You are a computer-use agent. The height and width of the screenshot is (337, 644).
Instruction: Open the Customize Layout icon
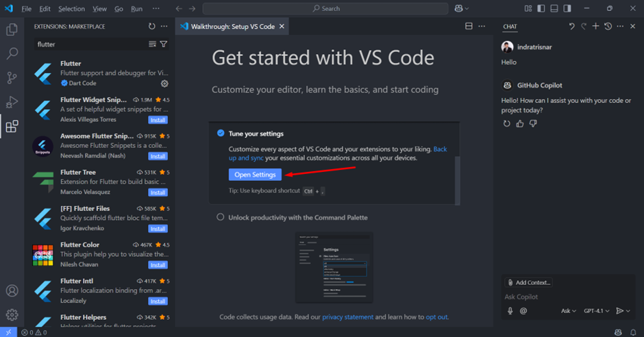pos(528,9)
